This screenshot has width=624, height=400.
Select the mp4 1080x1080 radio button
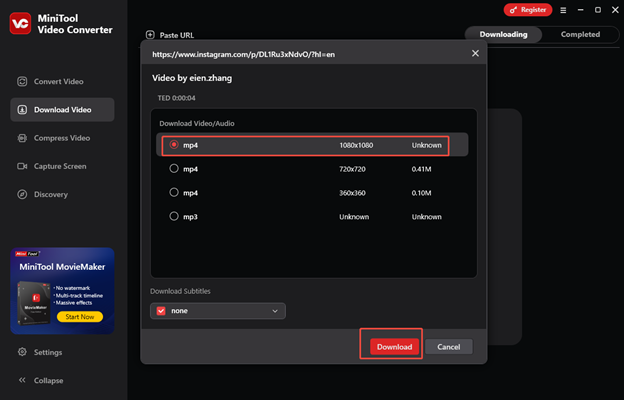174,145
